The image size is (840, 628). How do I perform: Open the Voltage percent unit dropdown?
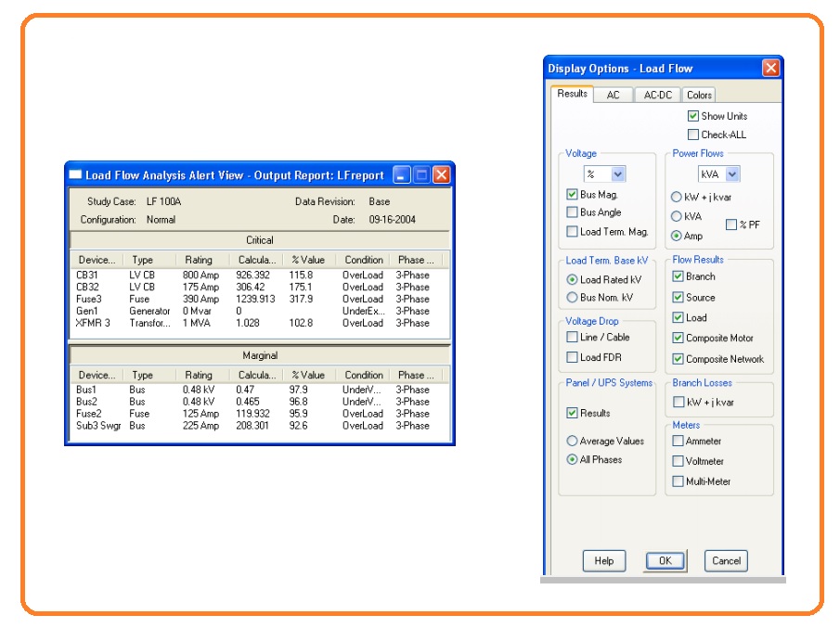coord(617,174)
